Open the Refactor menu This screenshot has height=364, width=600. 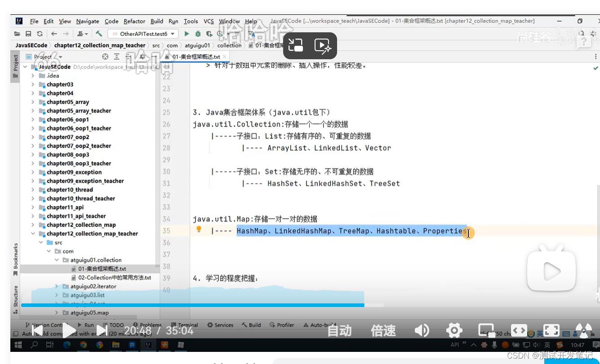134,21
